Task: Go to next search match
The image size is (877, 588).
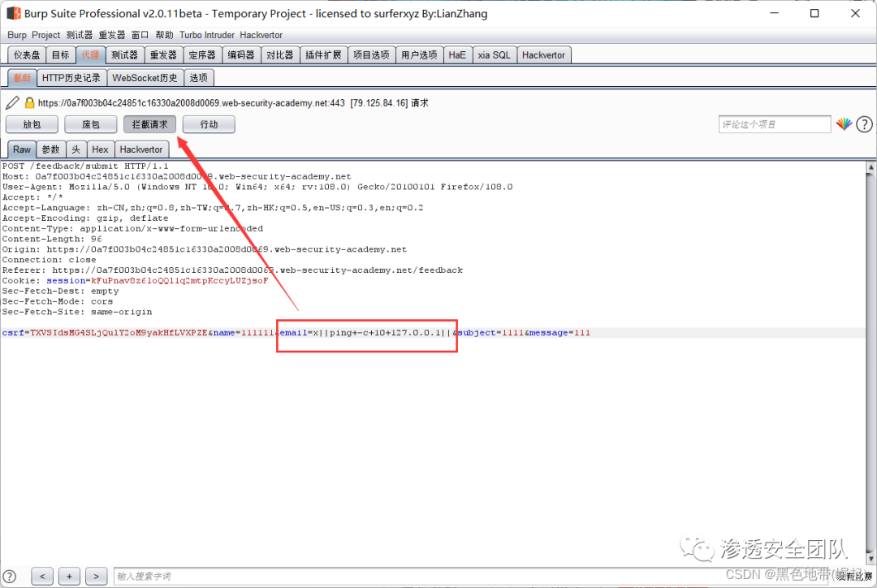Action: point(96,576)
